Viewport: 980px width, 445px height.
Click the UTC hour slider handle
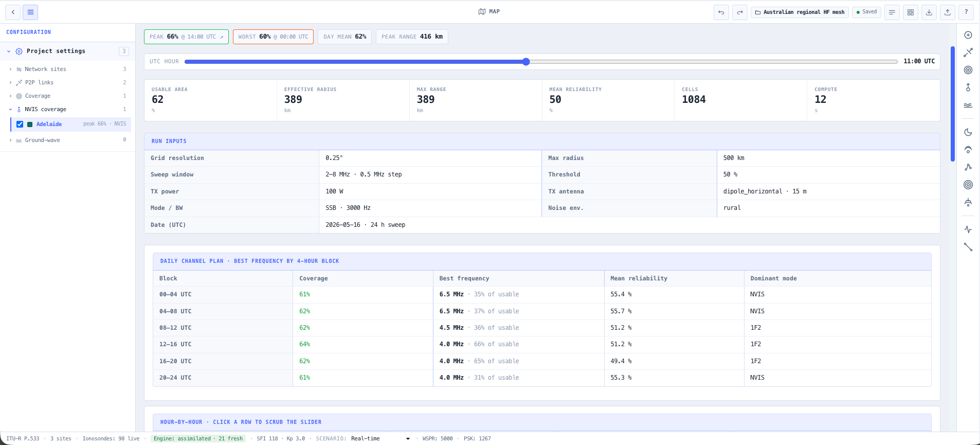tap(526, 62)
